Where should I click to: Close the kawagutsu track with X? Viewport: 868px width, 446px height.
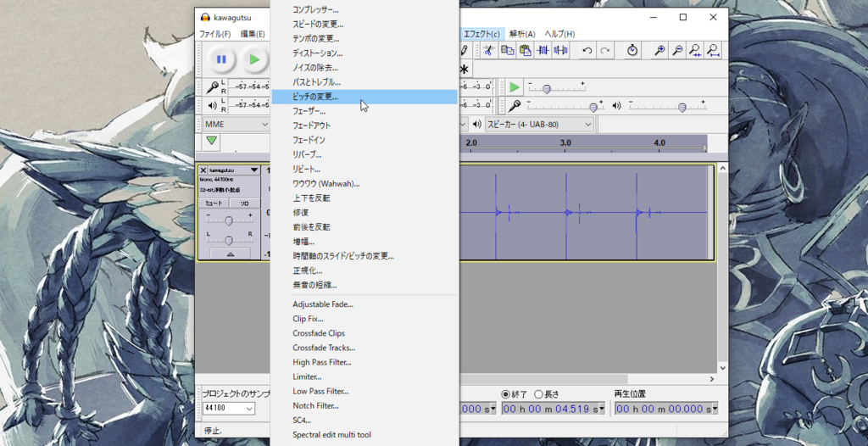(203, 170)
